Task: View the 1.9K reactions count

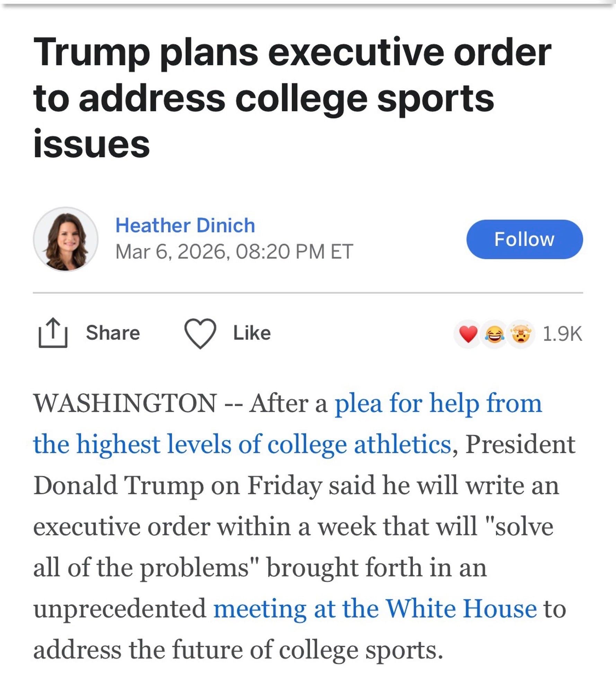Action: (562, 334)
